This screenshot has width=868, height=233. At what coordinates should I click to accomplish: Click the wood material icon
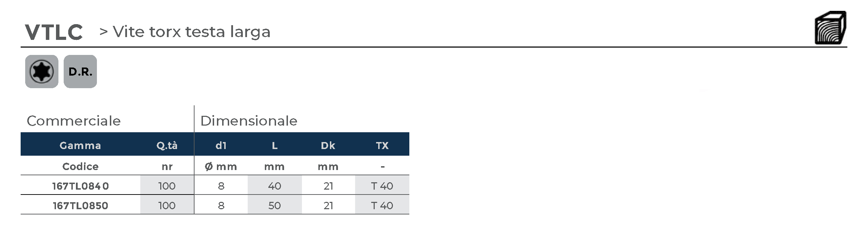830,28
